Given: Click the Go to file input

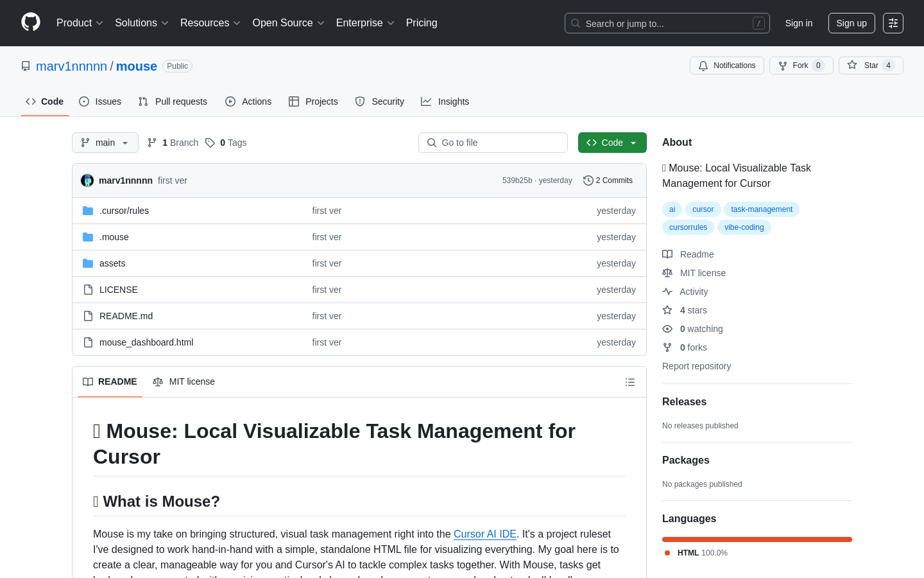Looking at the screenshot, I should (x=493, y=143).
